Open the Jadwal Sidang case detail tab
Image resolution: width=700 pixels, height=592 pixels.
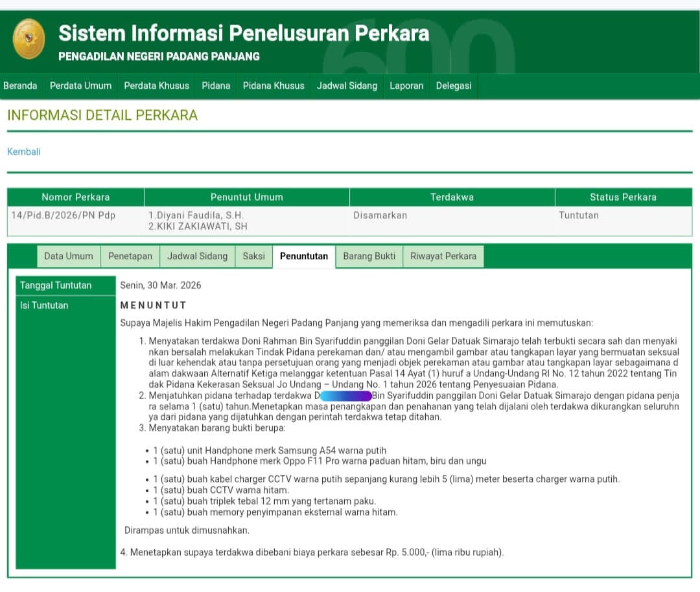pyautogui.click(x=197, y=256)
